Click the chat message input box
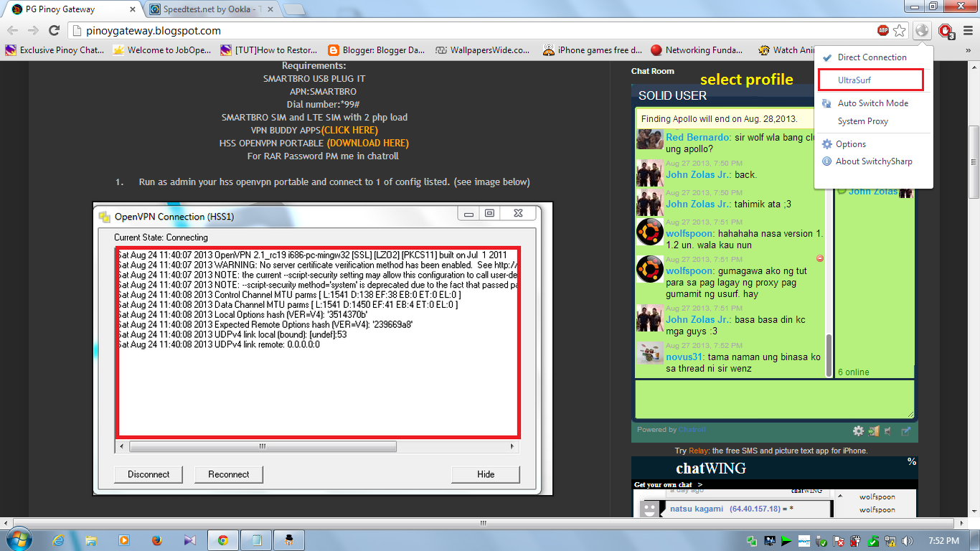Screen dimensions: 980x551 click(x=774, y=399)
